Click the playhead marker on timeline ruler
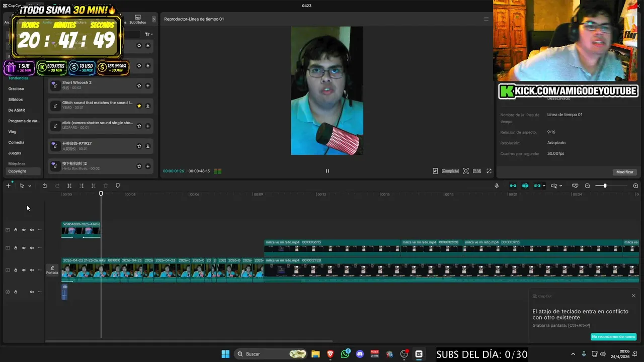The image size is (644, 362). (101, 194)
